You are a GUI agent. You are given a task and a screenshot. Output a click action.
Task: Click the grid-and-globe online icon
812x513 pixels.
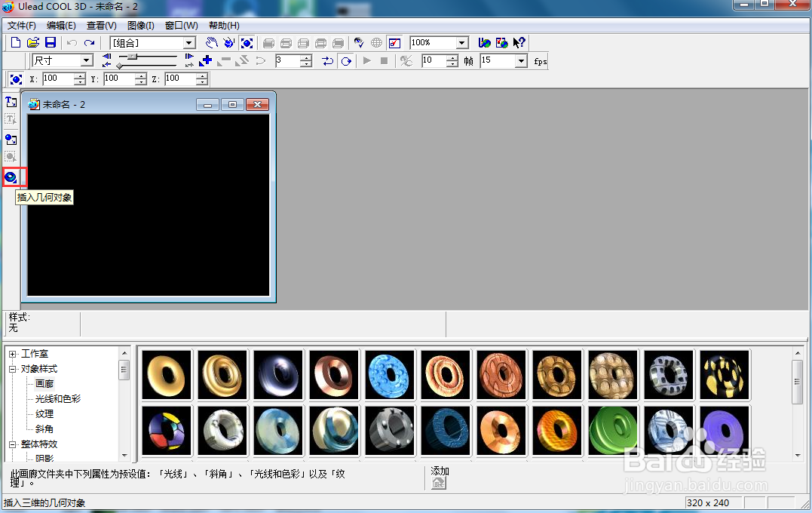tap(501, 42)
